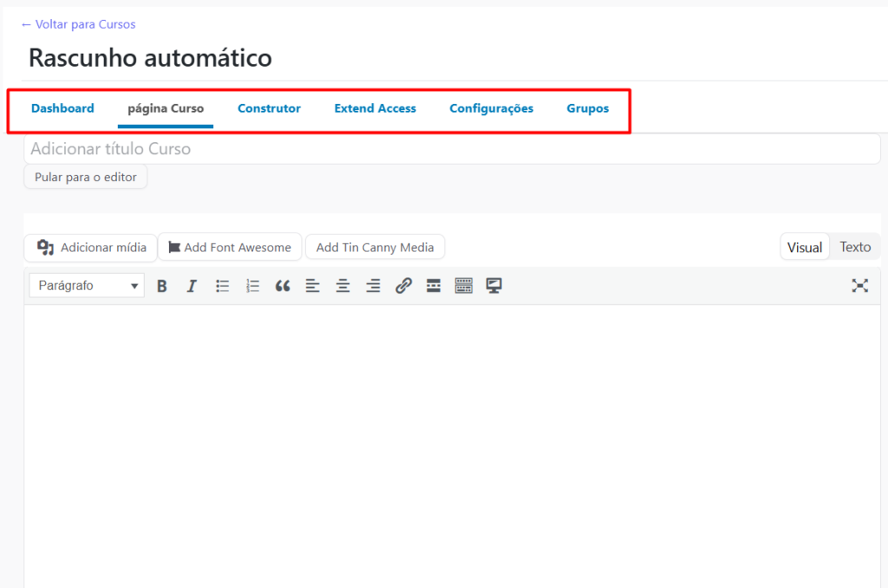Switch to the Construtor tab
The image size is (888, 588).
pyautogui.click(x=269, y=108)
